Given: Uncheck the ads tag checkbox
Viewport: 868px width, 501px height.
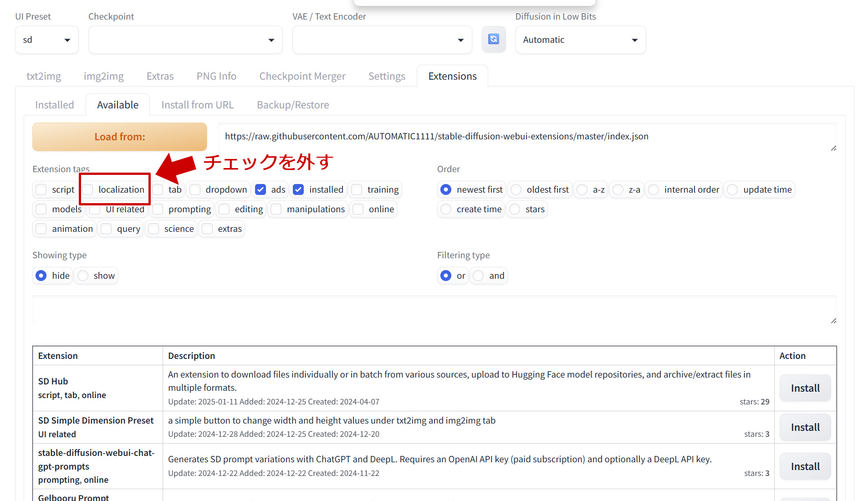Looking at the screenshot, I should point(260,189).
